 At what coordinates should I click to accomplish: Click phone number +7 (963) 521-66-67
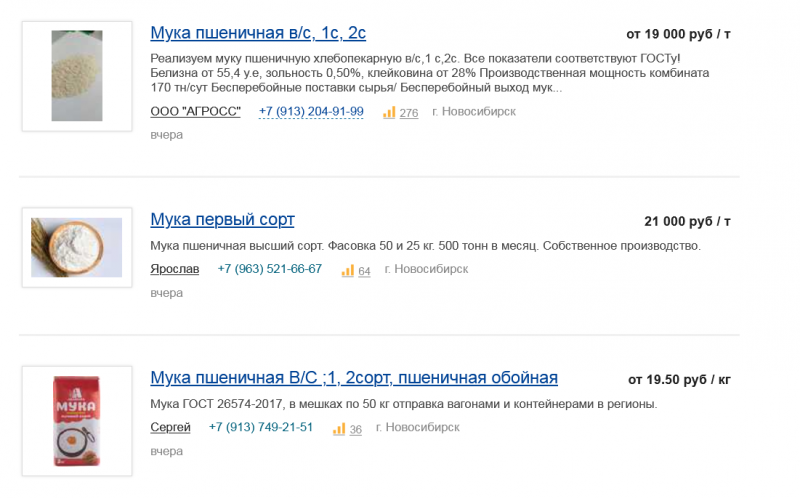[270, 269]
